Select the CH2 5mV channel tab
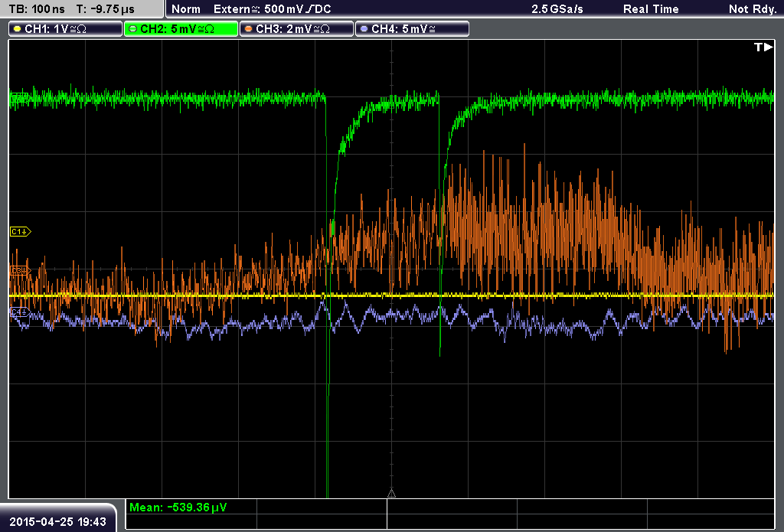The height and width of the screenshot is (532, 784). [x=181, y=29]
